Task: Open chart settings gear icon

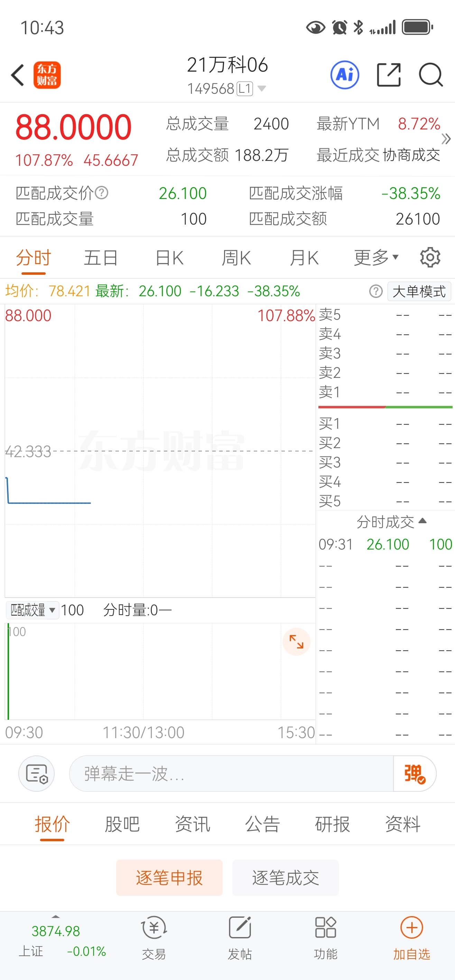Action: pos(430,257)
